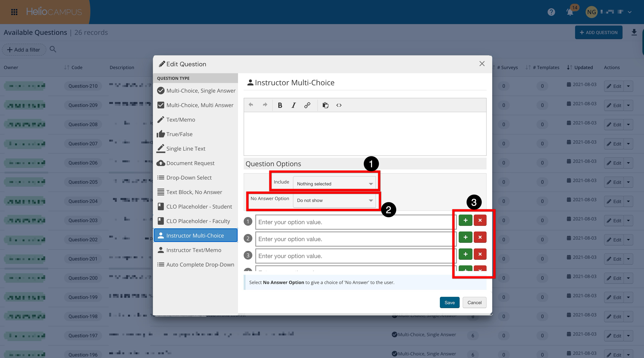644x358 pixels.
Task: Click the Italic formatting icon
Action: (294, 105)
